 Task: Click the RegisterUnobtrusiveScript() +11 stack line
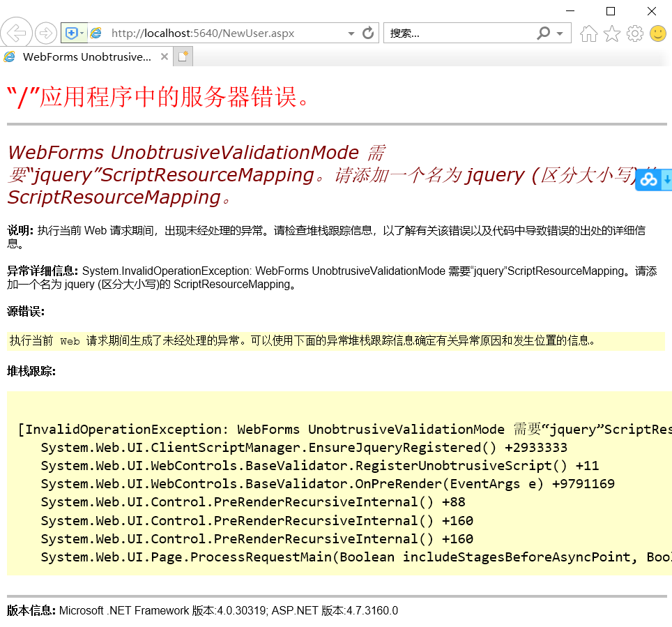tap(320, 466)
